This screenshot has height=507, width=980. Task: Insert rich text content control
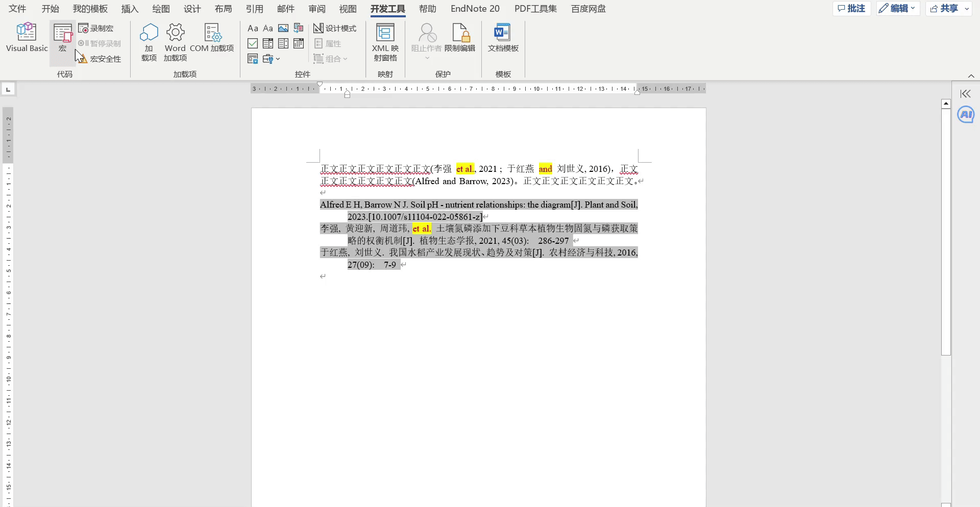(x=253, y=28)
